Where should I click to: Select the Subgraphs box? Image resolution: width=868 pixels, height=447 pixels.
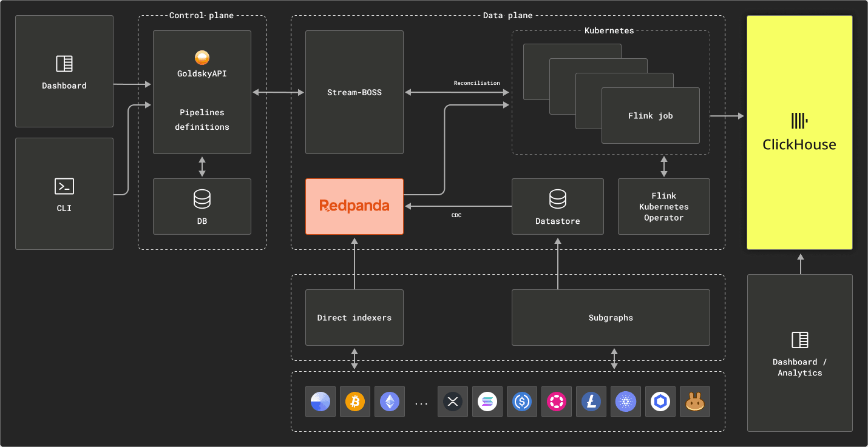tap(611, 317)
